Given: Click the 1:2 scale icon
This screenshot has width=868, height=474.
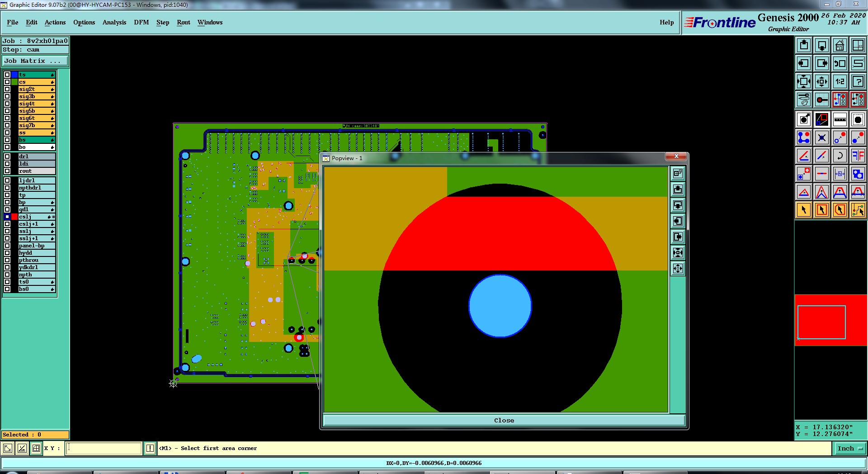Looking at the screenshot, I should [x=840, y=81].
